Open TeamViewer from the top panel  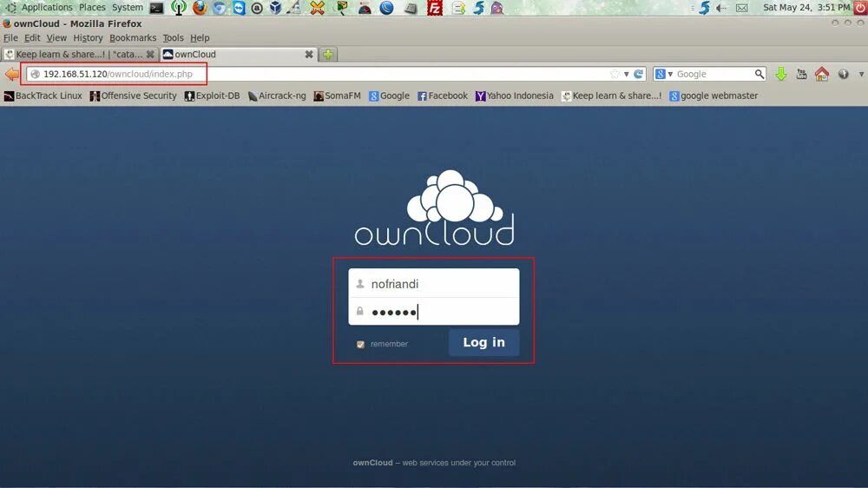[239, 8]
